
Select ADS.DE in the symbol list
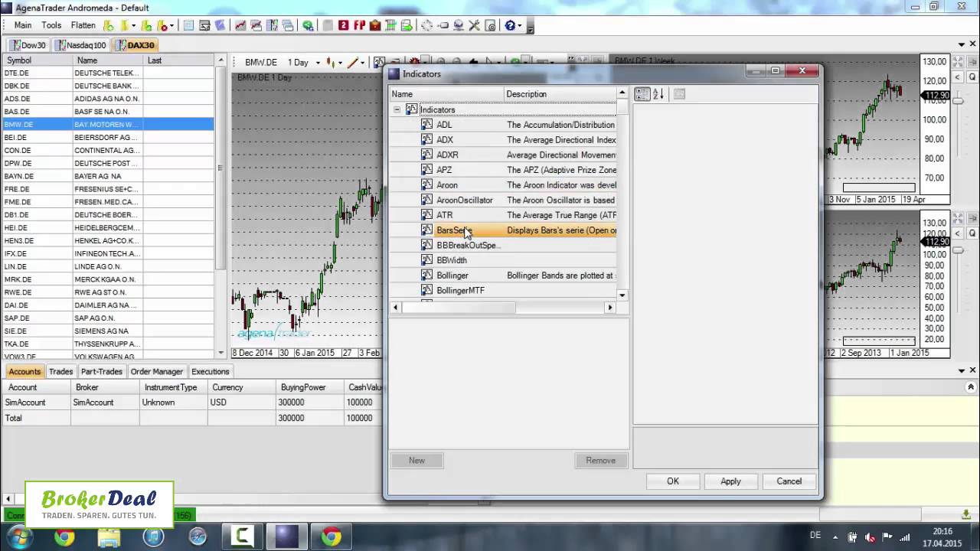pos(107,99)
